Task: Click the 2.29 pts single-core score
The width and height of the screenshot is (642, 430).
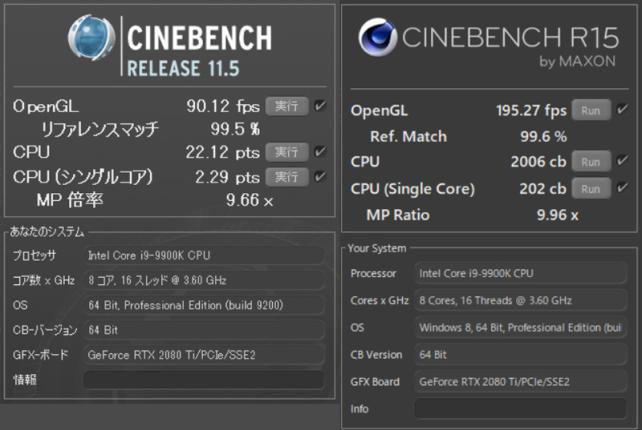Action: (227, 177)
